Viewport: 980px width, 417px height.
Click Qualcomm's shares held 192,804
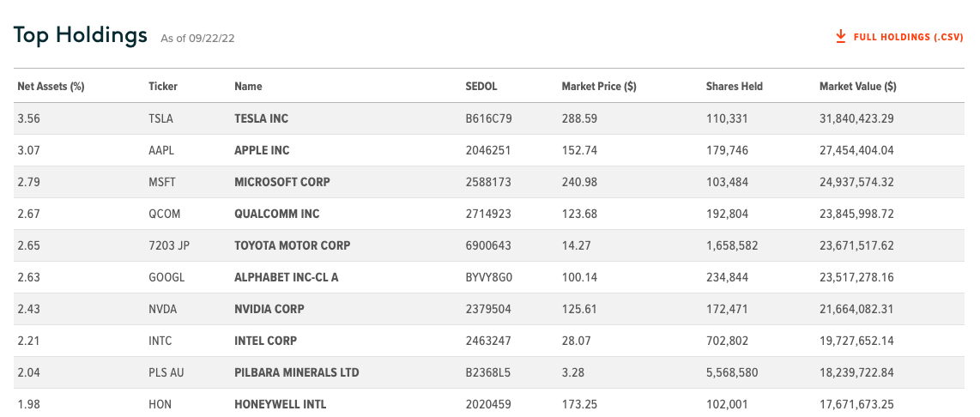pyautogui.click(x=727, y=214)
